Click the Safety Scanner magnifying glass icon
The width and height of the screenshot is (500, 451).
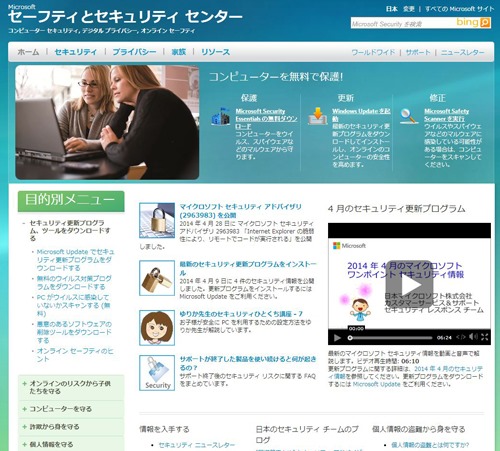pos(409,116)
